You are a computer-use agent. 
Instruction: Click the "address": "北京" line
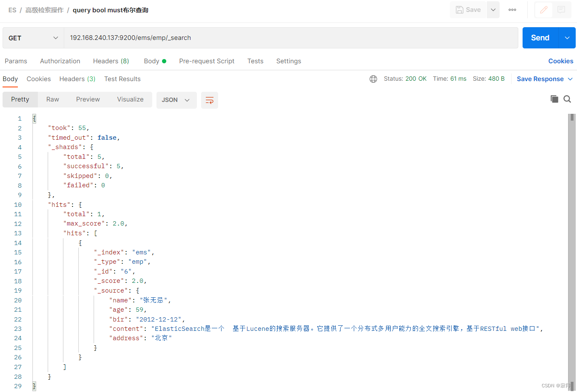pyautogui.click(x=140, y=338)
